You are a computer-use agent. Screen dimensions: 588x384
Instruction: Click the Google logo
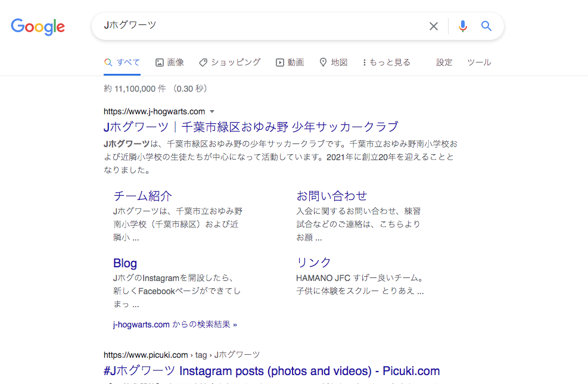coord(38,27)
